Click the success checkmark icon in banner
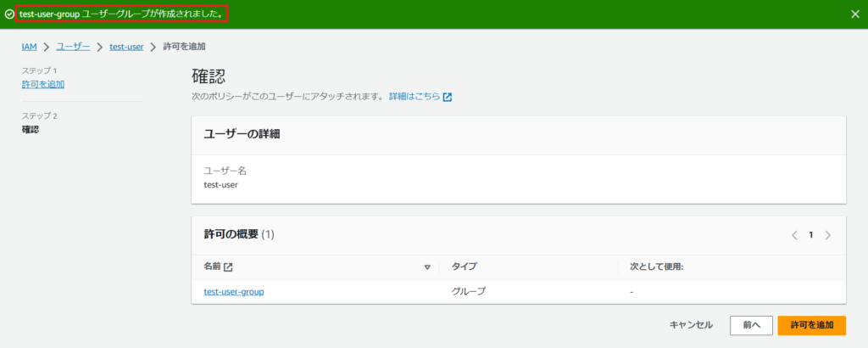This screenshot has width=868, height=348. click(x=9, y=14)
